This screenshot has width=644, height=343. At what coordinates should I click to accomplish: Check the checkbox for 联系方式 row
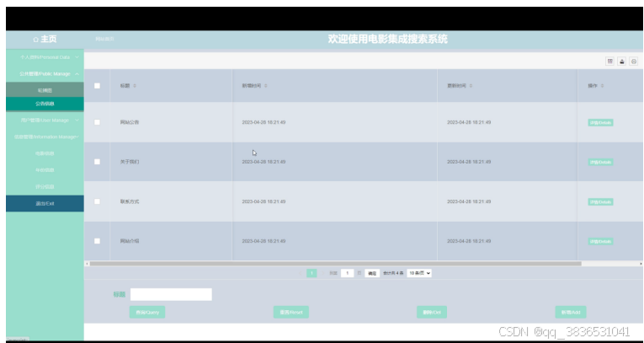pos(97,201)
